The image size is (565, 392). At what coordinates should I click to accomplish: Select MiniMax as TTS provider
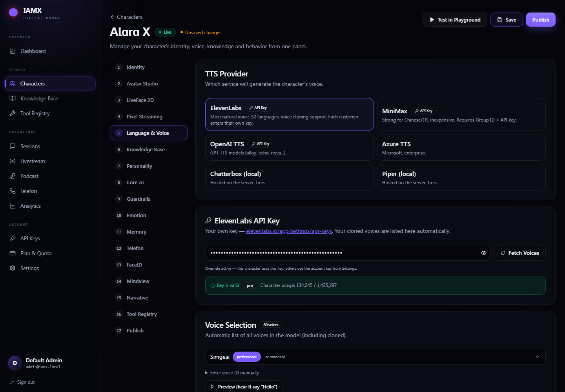click(461, 114)
